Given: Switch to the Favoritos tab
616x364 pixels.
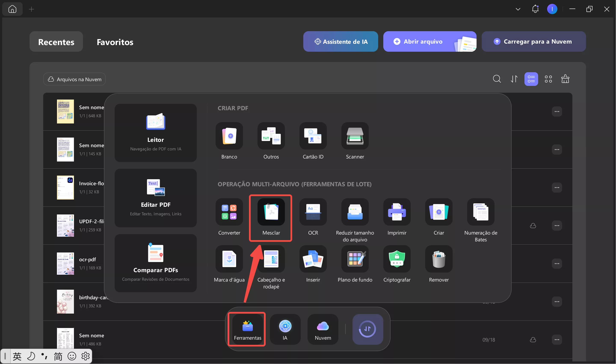Looking at the screenshot, I should tap(115, 42).
